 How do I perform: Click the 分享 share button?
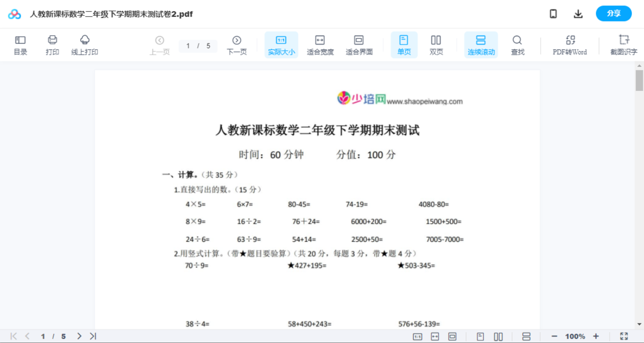[x=613, y=13]
